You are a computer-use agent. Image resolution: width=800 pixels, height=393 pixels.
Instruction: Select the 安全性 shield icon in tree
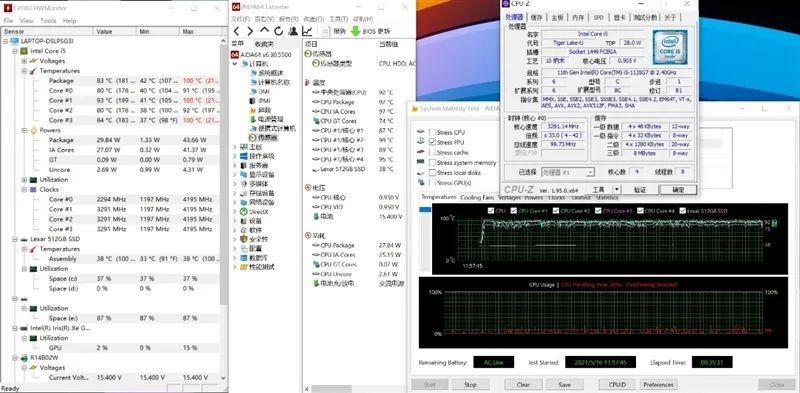click(244, 239)
